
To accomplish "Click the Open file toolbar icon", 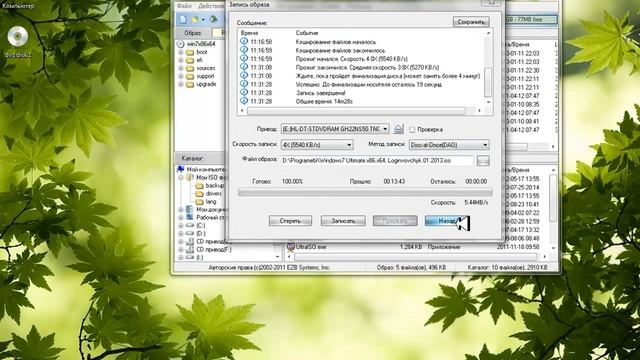I will pyautogui.click(x=196, y=19).
